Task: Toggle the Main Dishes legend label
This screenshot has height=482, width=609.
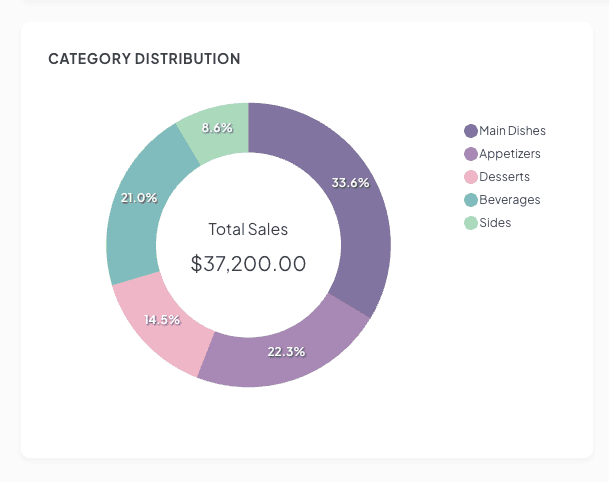Action: 512,131
